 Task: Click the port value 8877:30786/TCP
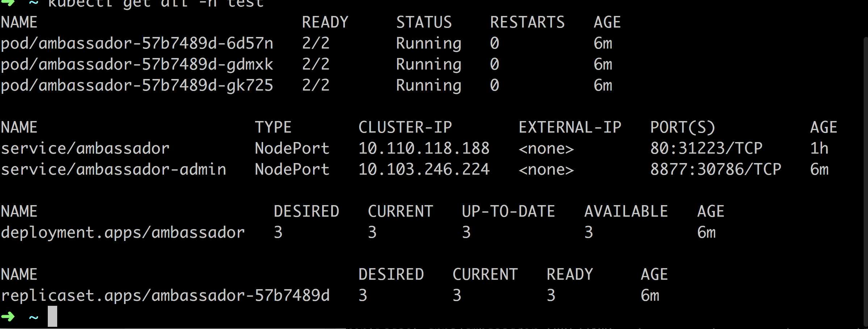[x=716, y=170]
